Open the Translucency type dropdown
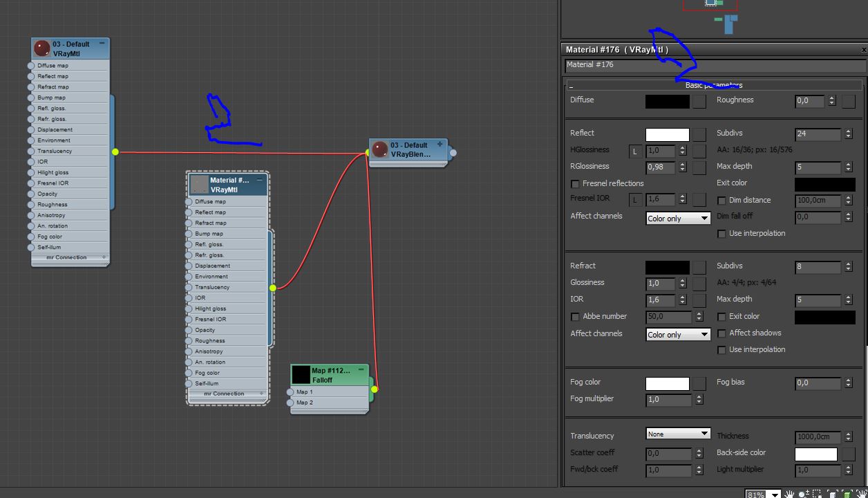The width and height of the screenshot is (868, 498). pyautogui.click(x=677, y=434)
